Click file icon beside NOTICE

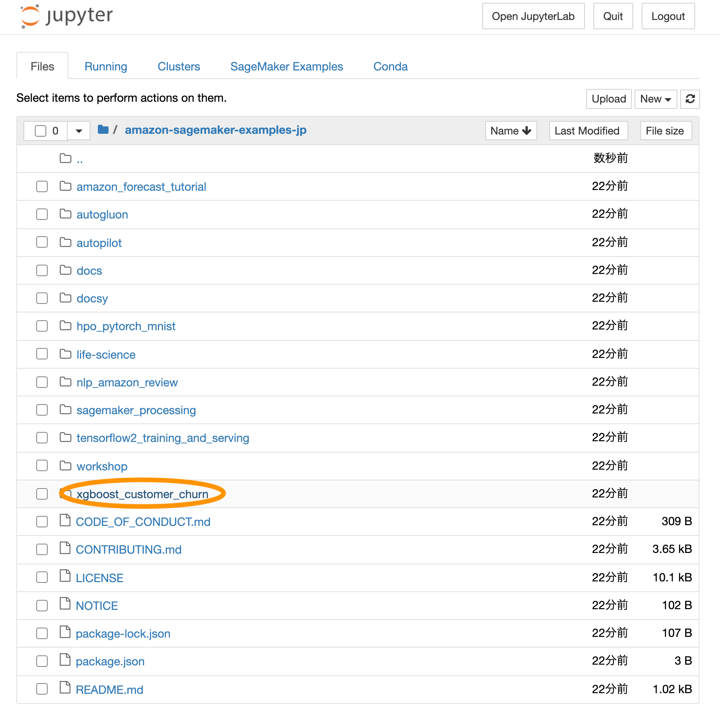65,604
